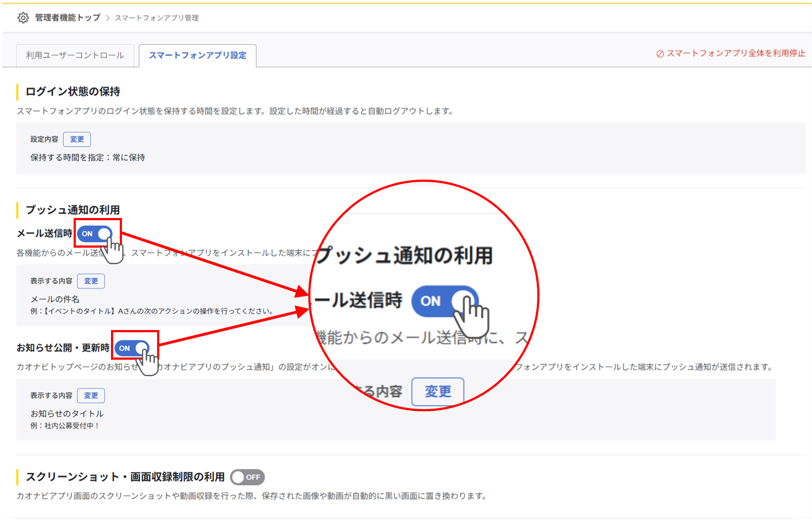Turn off the メール送信時 push notification toggle
This screenshot has height=525, width=812.
coord(94,233)
